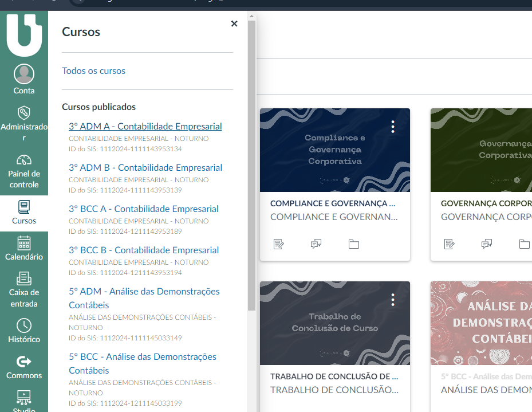Open assignments icon on Compliance card

279,244
